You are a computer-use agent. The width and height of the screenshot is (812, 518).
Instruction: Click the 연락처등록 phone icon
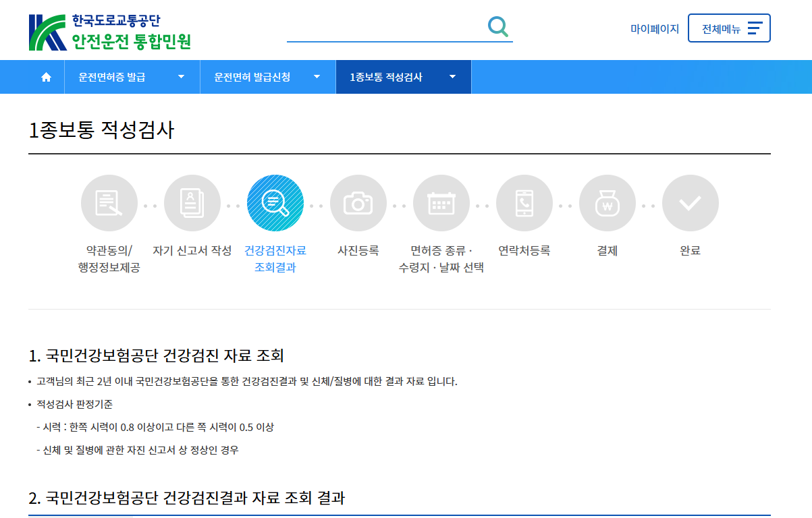click(524, 202)
